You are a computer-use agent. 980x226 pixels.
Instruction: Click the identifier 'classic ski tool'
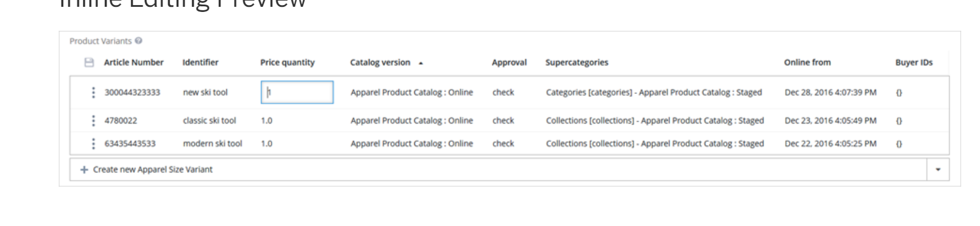click(x=209, y=121)
